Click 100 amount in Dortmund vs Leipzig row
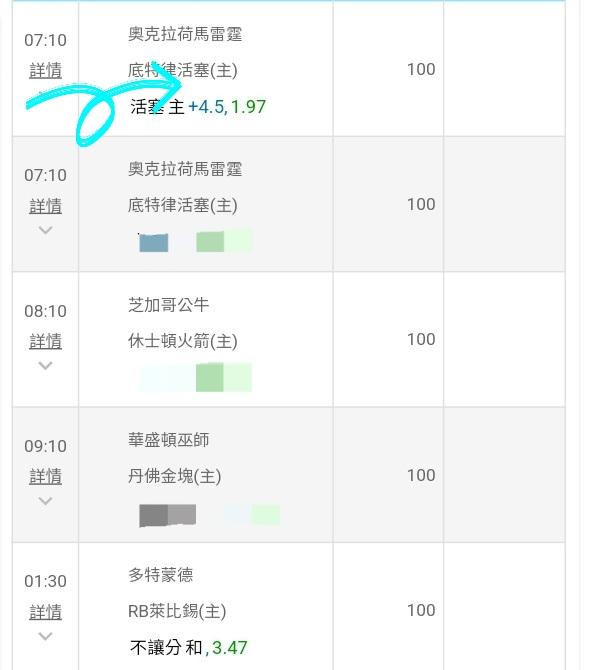The width and height of the screenshot is (598, 670). [421, 610]
